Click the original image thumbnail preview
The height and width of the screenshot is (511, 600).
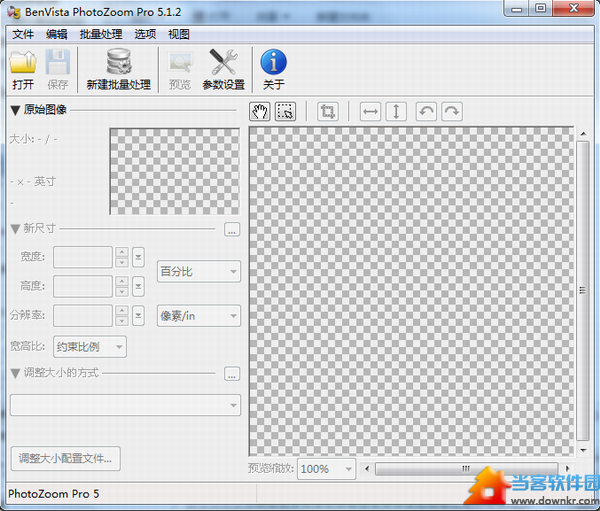(x=174, y=171)
